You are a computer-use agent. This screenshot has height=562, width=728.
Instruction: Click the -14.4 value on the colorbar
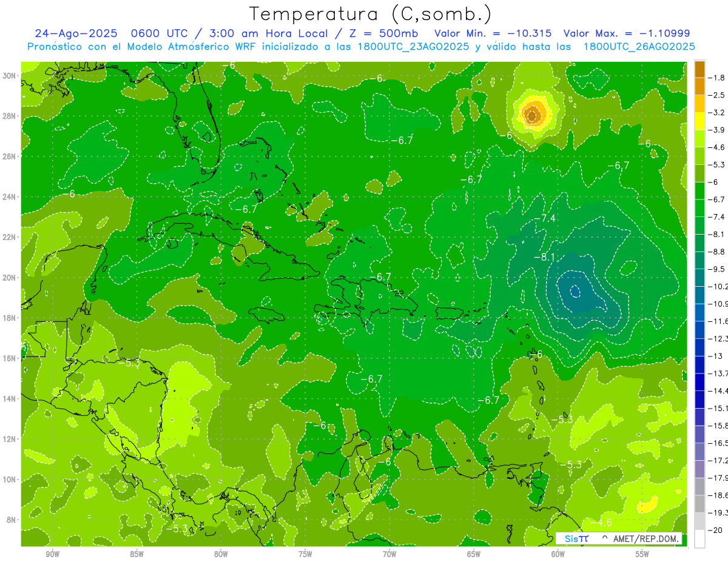[x=718, y=390]
